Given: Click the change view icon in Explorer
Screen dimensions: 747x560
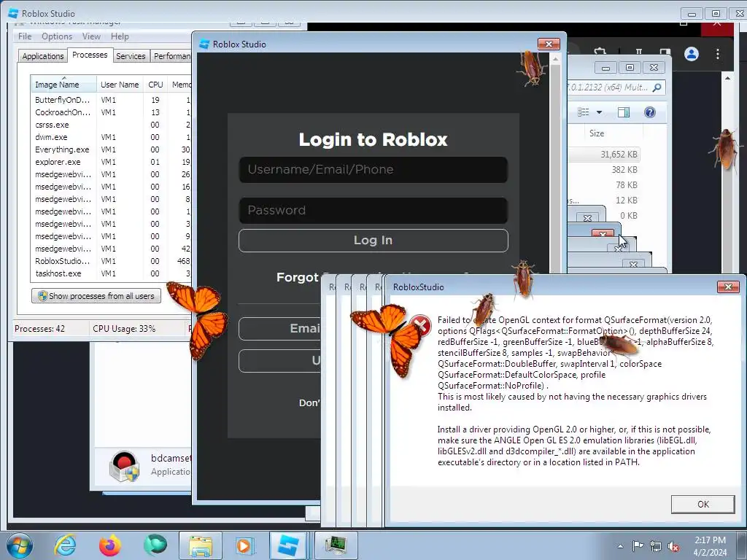Looking at the screenshot, I should point(583,112).
